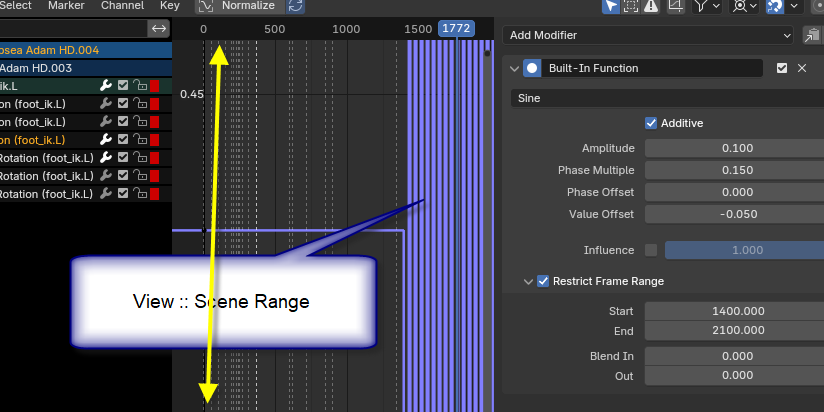Toggle the modifier mute checkbox near the X
The image size is (824, 412).
pos(782,68)
